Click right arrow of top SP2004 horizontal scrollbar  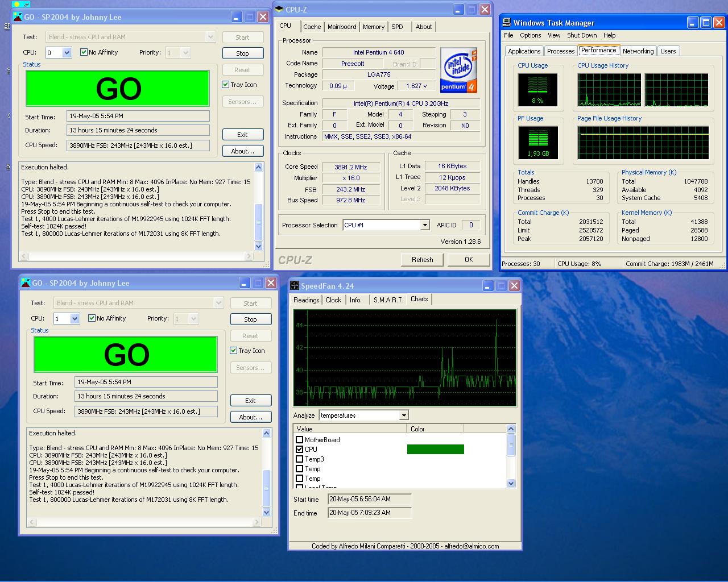pos(249,256)
